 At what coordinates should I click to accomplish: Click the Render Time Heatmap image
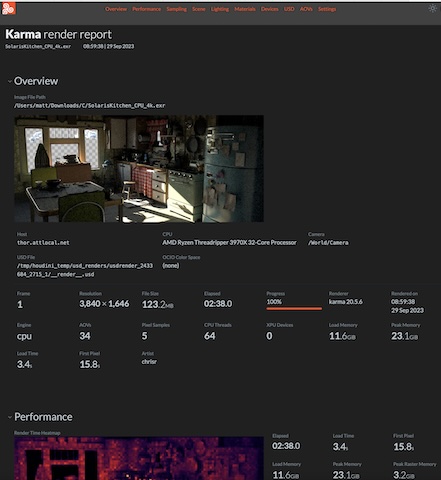pos(139,458)
